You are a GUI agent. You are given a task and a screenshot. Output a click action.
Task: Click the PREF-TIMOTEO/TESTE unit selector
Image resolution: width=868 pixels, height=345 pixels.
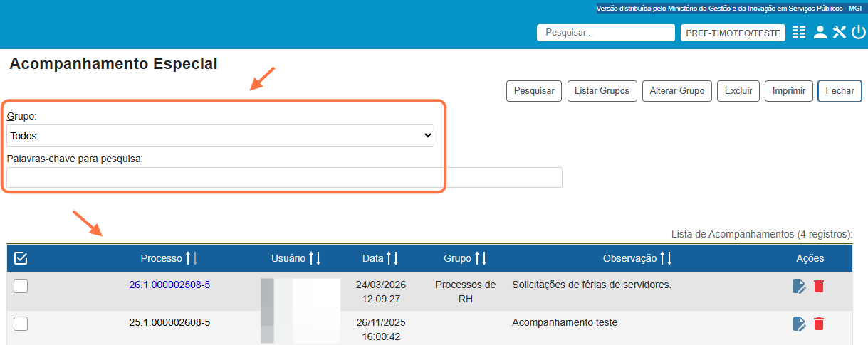coord(733,33)
